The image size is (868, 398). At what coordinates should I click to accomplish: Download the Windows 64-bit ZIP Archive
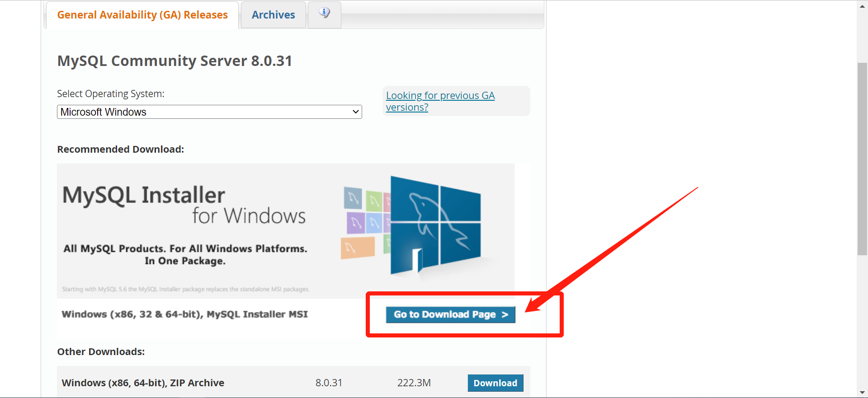[495, 383]
